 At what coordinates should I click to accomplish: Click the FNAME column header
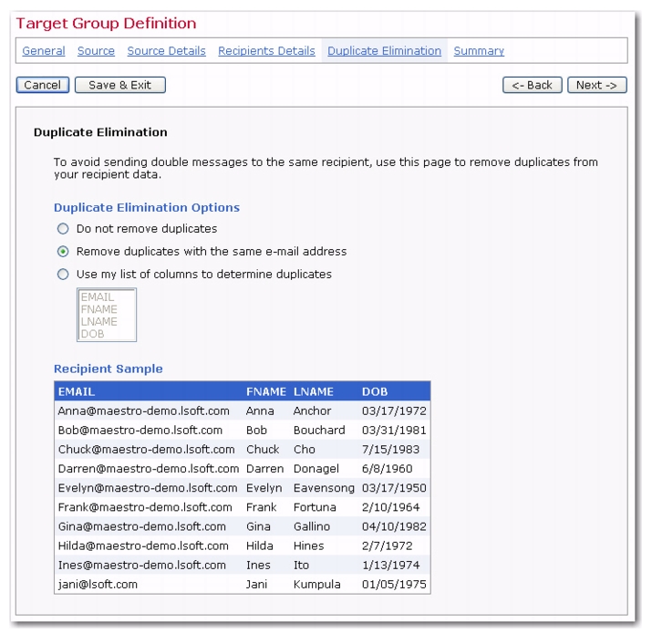(266, 391)
